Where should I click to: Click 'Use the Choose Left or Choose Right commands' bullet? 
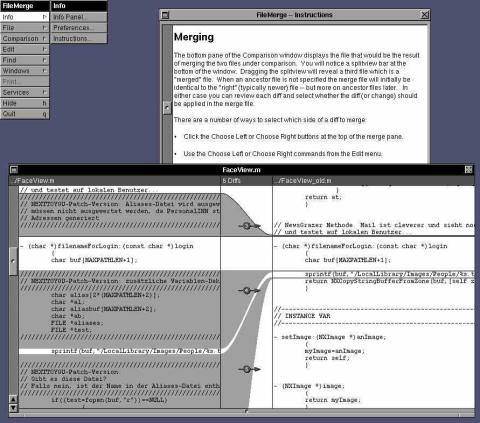pos(283,154)
